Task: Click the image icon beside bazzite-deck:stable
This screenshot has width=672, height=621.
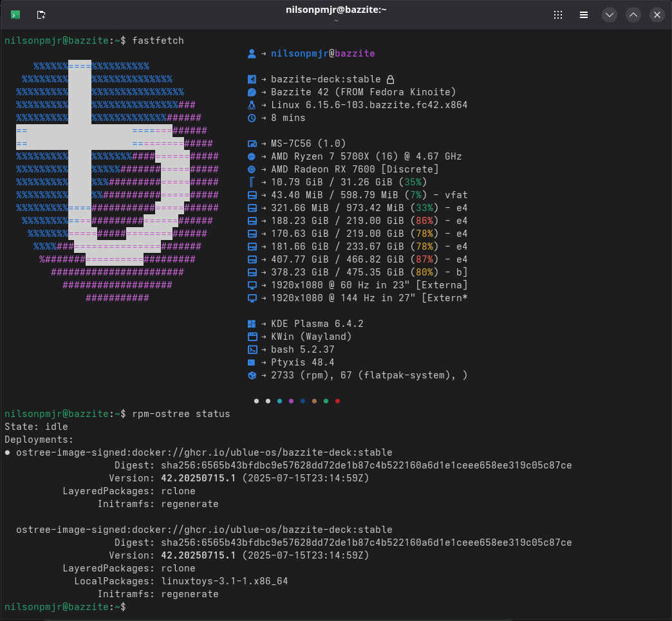Action: click(x=252, y=79)
